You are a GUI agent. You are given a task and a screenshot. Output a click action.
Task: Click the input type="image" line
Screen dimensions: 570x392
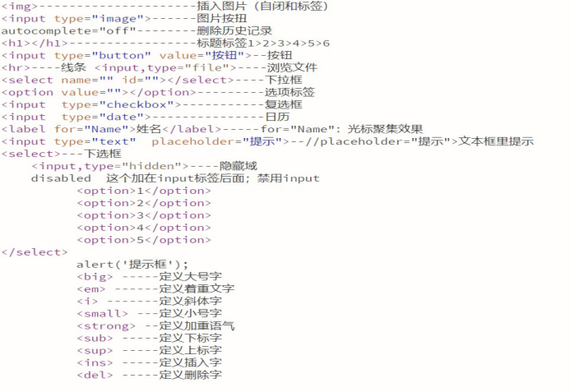click(x=124, y=19)
